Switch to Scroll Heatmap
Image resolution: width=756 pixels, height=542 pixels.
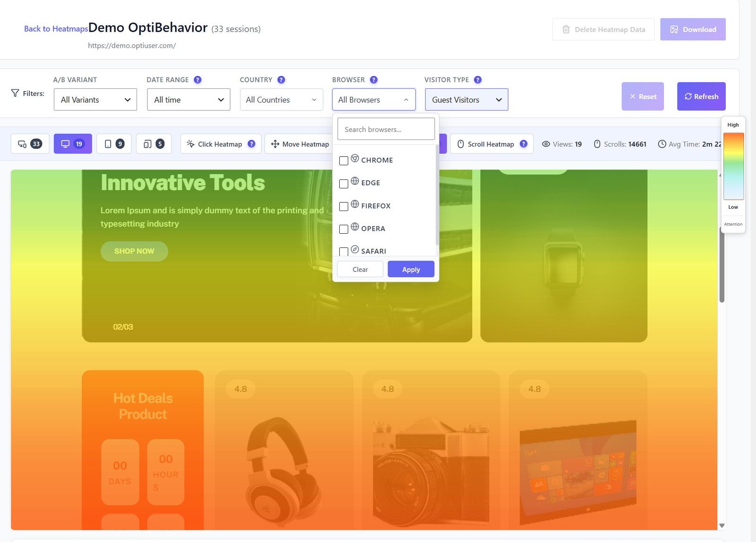492,144
